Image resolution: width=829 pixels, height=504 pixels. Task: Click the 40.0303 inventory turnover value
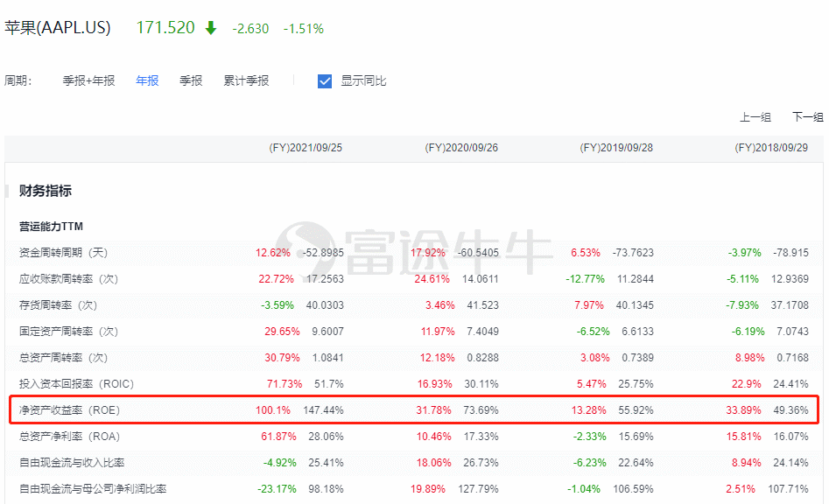point(325,305)
